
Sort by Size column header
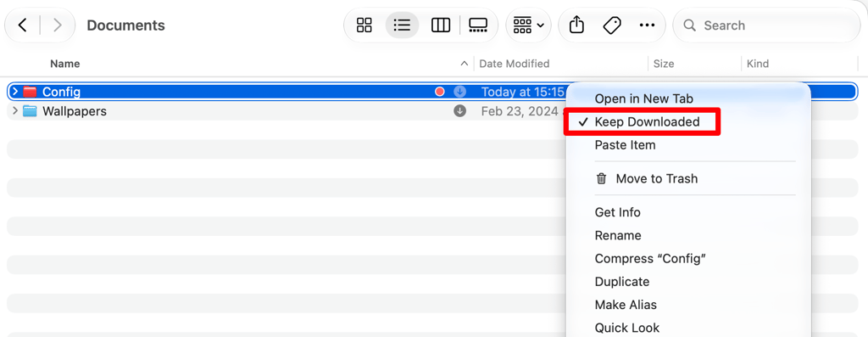[x=664, y=64]
